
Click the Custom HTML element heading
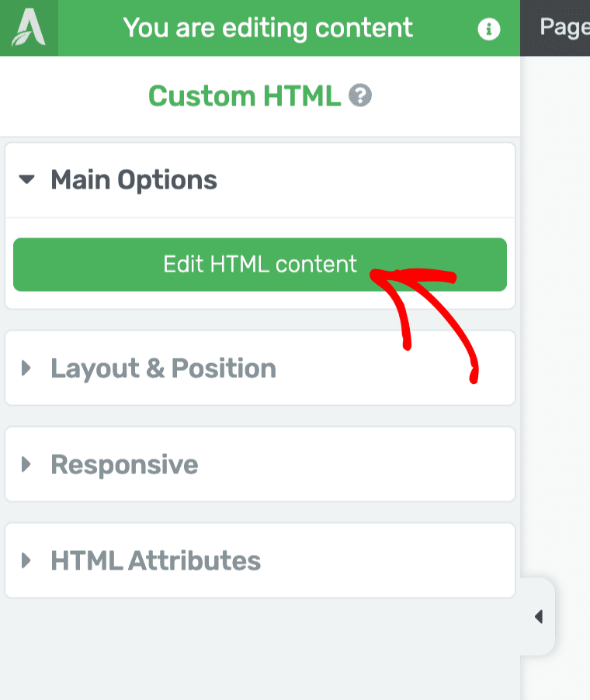click(x=245, y=96)
